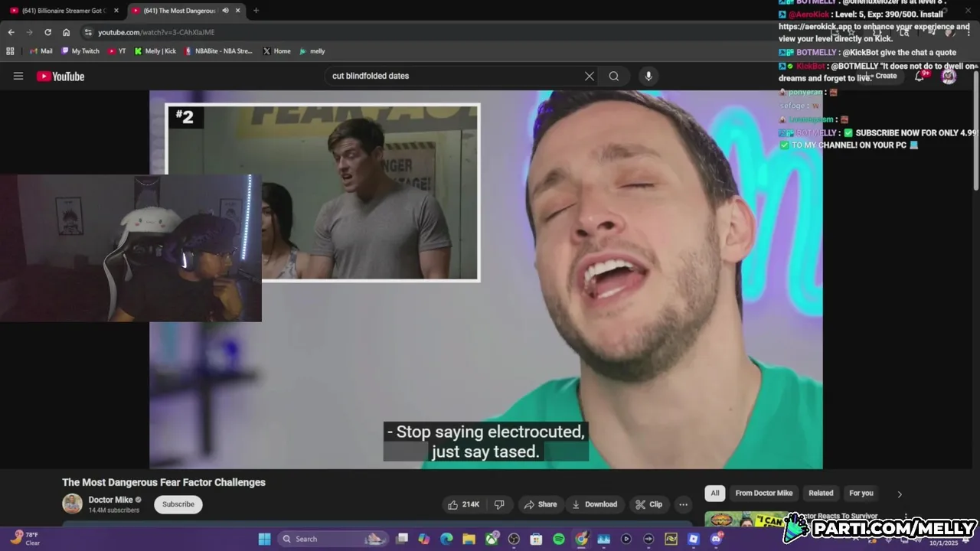Select the All filter chip
Image resolution: width=980 pixels, height=551 pixels.
714,493
